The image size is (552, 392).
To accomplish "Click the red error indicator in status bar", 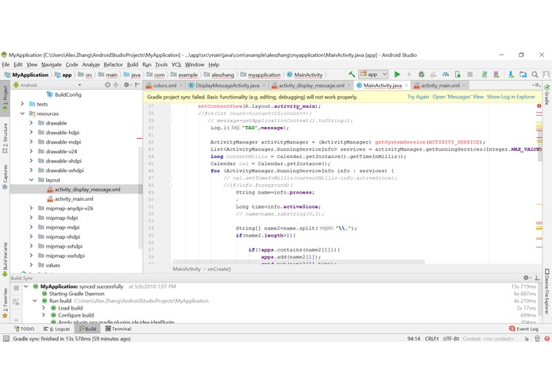I will click(x=546, y=339).
